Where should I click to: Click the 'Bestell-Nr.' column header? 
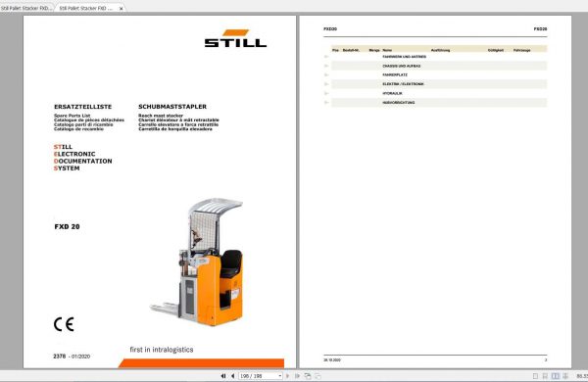351,50
